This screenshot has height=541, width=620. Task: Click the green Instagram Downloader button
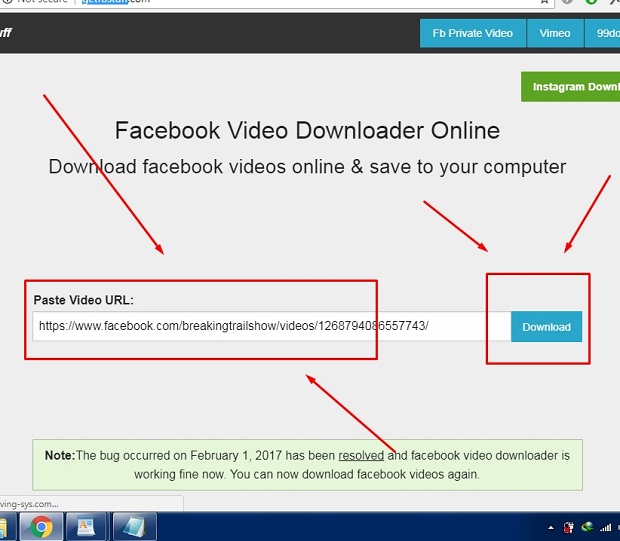571,87
